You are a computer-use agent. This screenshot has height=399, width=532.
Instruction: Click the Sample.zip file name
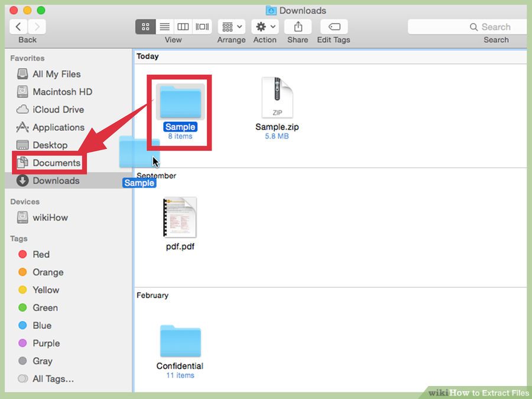(x=277, y=127)
